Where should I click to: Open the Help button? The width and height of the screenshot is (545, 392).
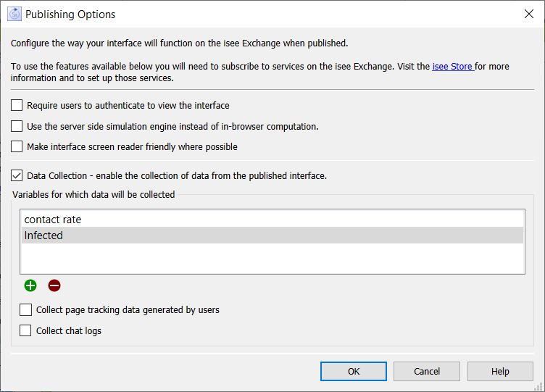tap(500, 372)
